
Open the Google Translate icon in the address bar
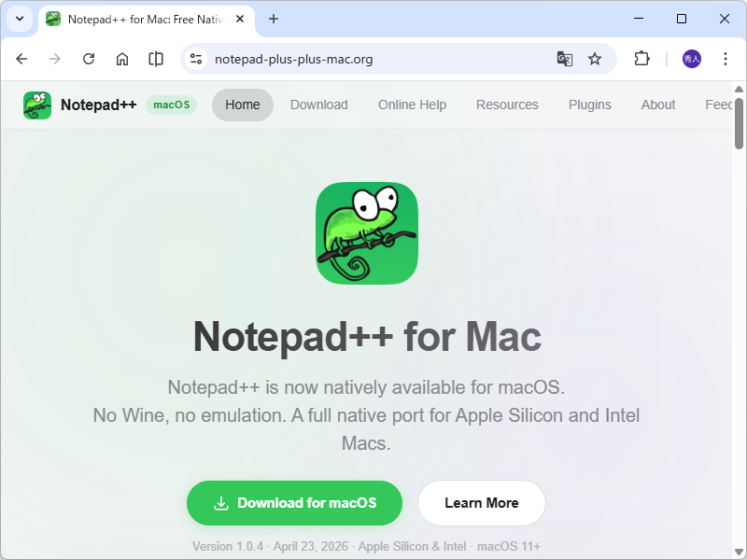pyautogui.click(x=564, y=58)
